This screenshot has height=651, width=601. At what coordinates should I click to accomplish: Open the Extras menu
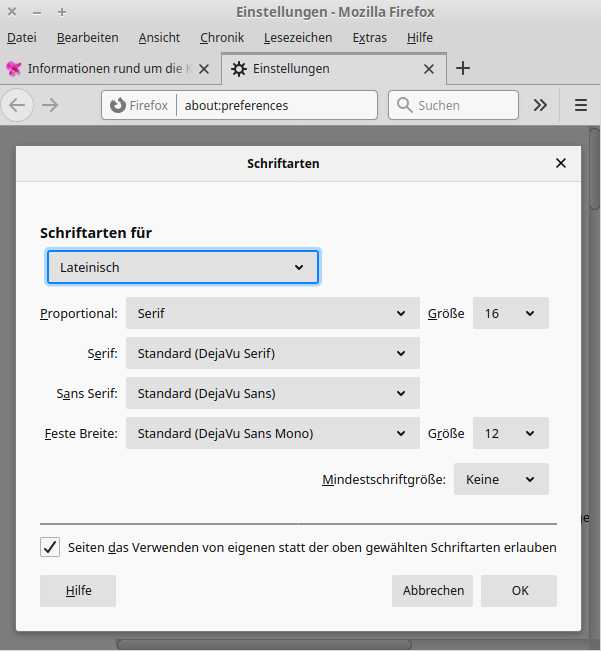pos(370,37)
